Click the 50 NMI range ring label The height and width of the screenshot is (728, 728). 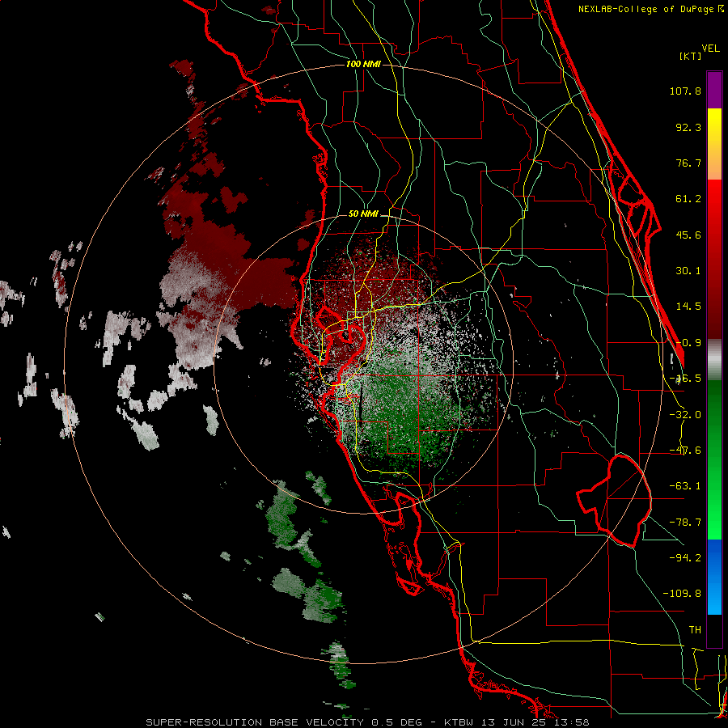tap(363, 214)
